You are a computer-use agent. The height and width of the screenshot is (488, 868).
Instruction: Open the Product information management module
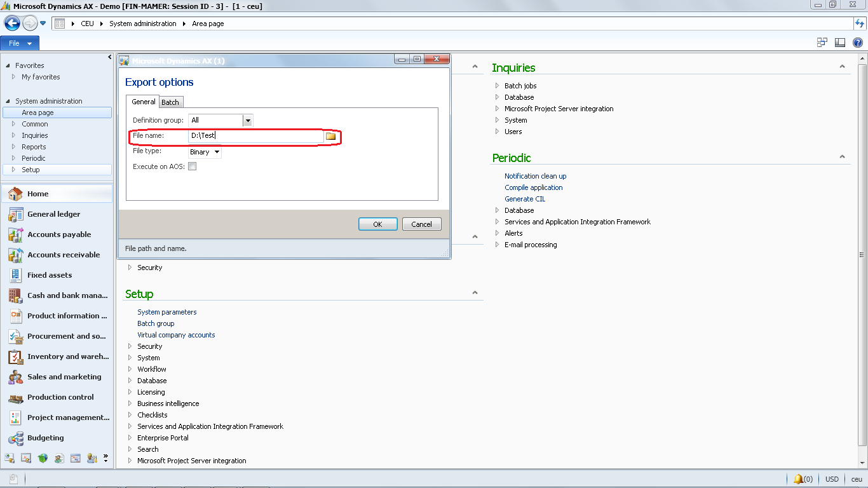[57, 316]
